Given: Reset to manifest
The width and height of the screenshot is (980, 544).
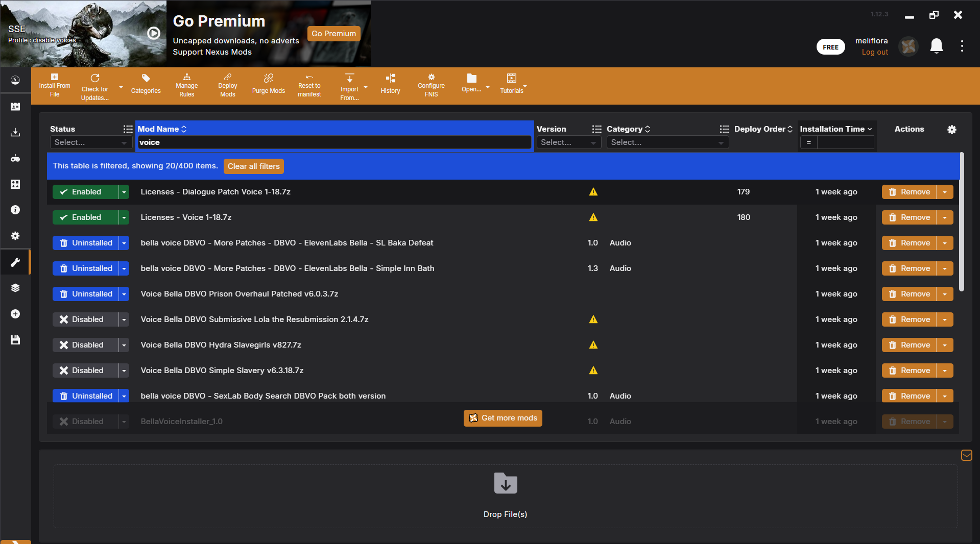Looking at the screenshot, I should [x=309, y=85].
